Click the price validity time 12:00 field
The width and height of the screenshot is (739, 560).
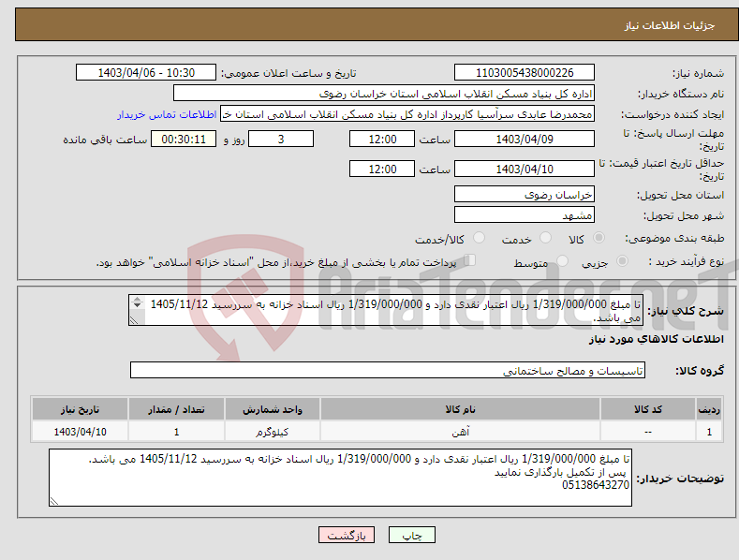click(382, 169)
